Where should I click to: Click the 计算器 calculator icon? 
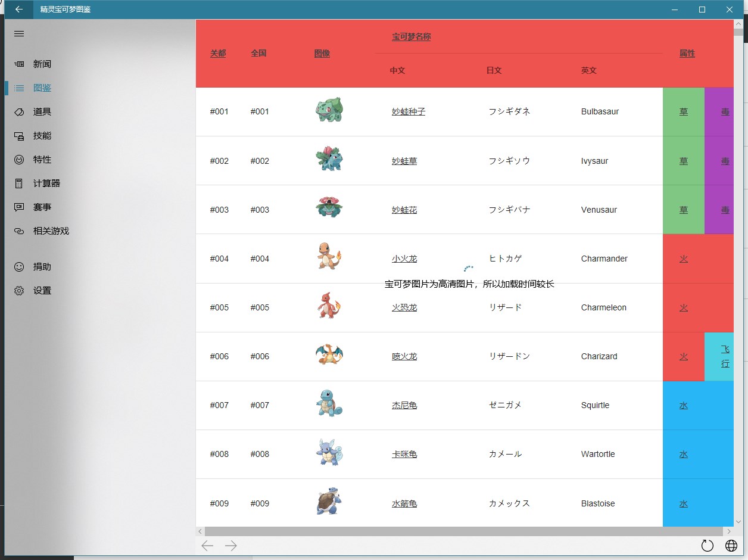pyautogui.click(x=19, y=183)
